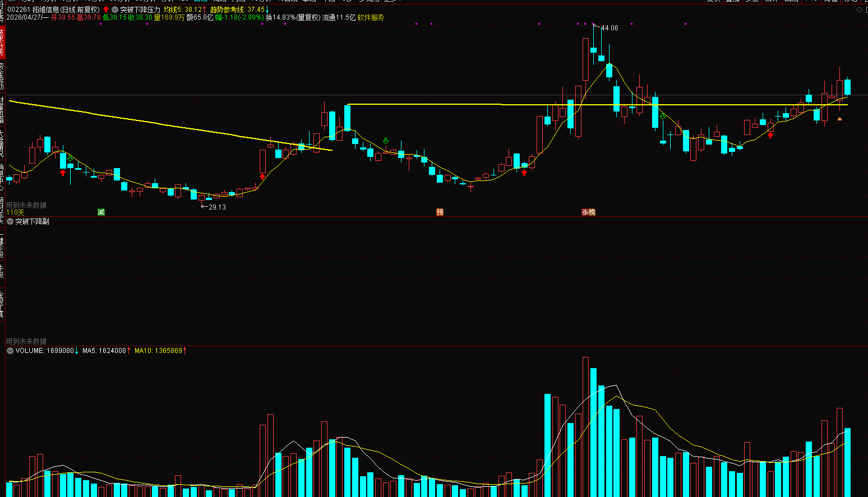This screenshot has height=497, width=868.
Task: Open the 软件服务 sector link
Action: 371,17
